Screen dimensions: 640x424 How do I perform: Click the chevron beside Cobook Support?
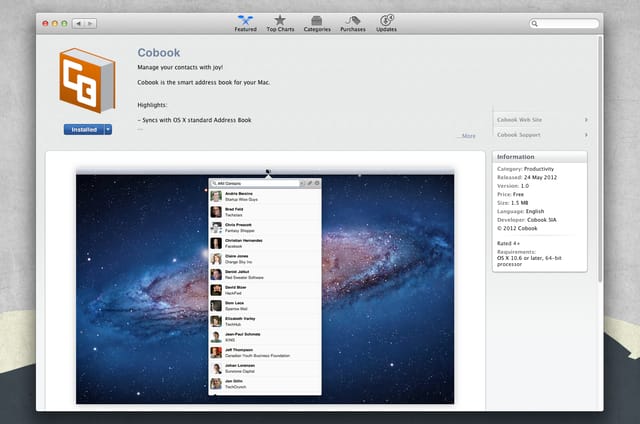click(x=586, y=135)
